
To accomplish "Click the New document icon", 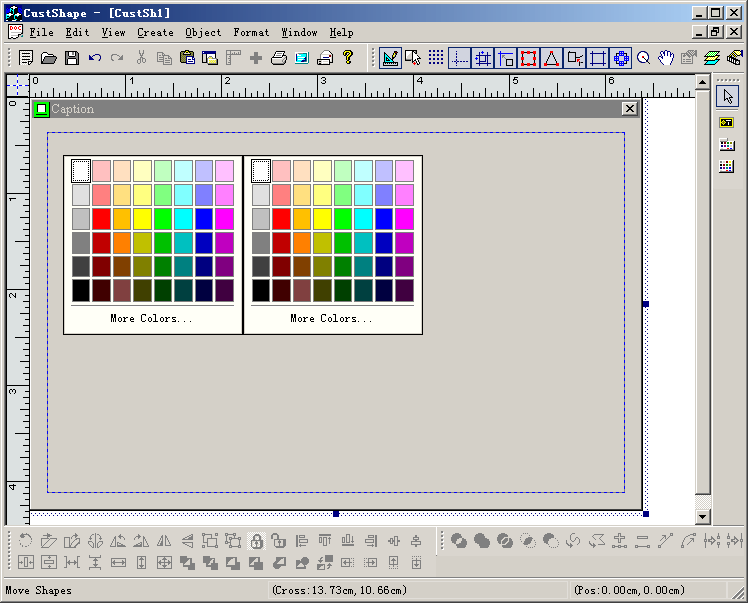I will [25, 58].
